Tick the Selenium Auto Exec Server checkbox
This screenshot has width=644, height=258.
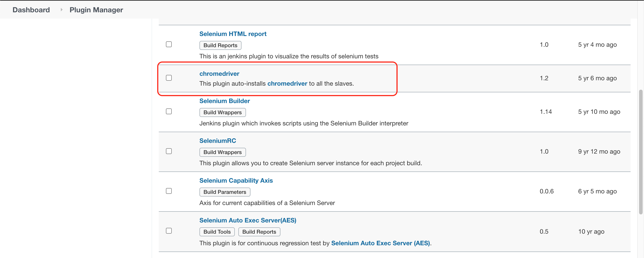pyautogui.click(x=169, y=231)
